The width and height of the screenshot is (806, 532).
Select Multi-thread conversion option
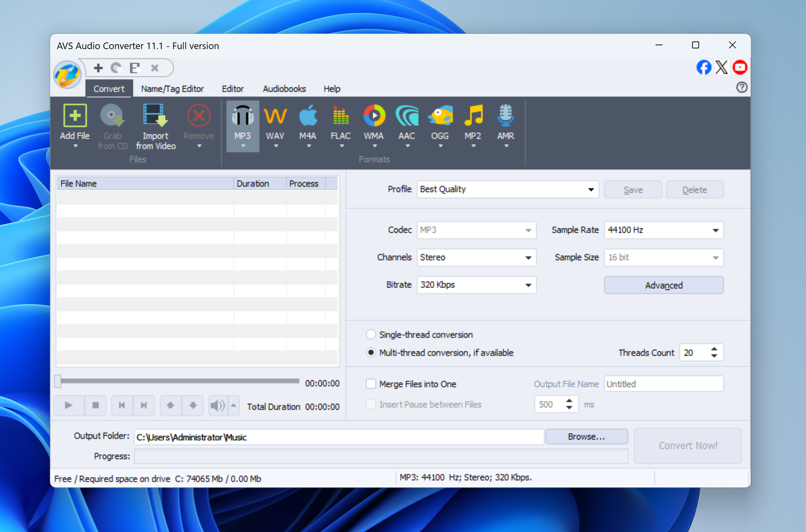click(x=371, y=353)
